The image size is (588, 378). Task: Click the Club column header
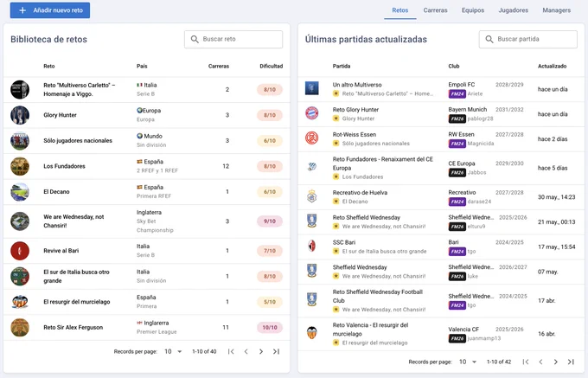454,66
